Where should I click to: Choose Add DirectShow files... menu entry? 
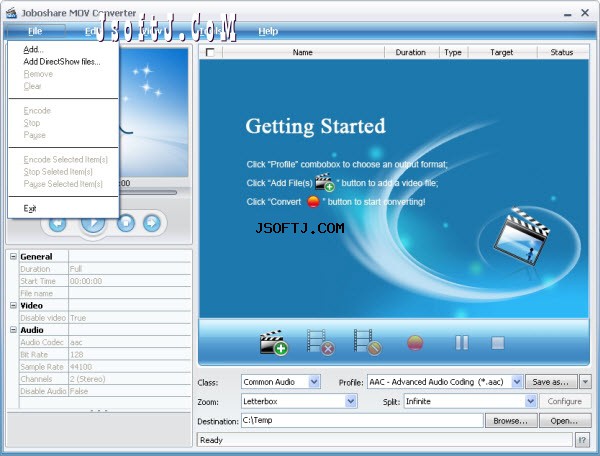(x=62, y=62)
